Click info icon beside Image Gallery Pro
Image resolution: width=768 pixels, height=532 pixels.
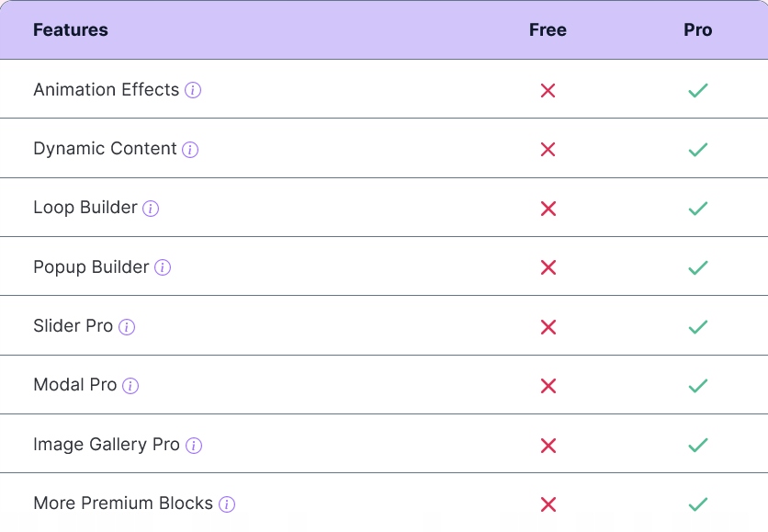pyautogui.click(x=193, y=446)
